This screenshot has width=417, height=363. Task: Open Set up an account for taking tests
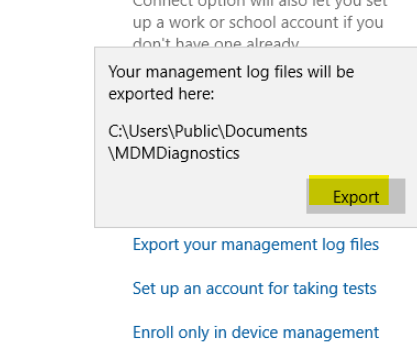254,289
